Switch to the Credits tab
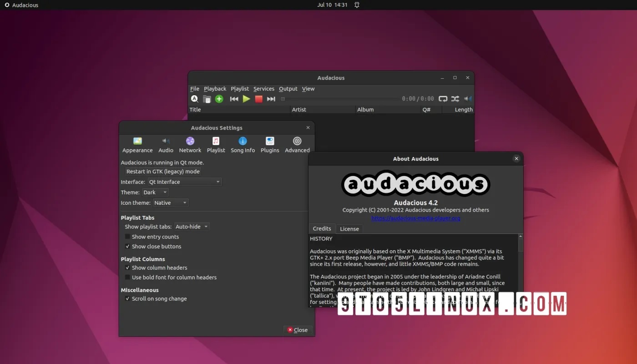This screenshot has width=637, height=364. coord(322,228)
